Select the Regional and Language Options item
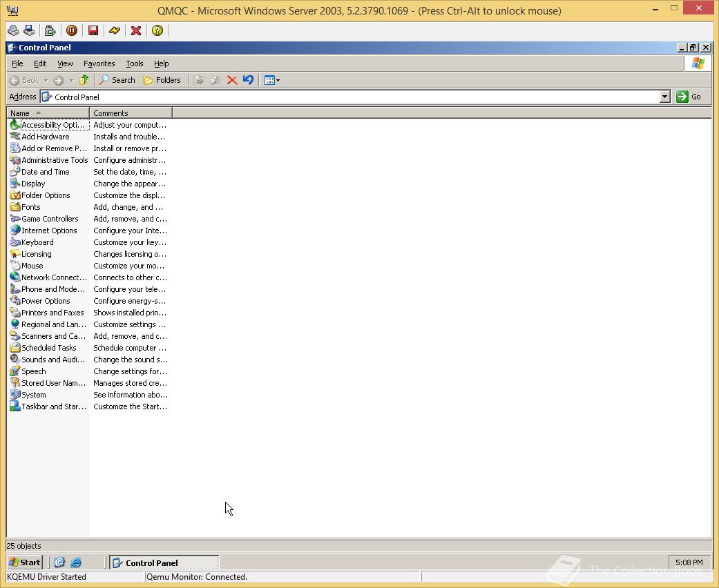The width and height of the screenshot is (719, 588). click(x=48, y=324)
